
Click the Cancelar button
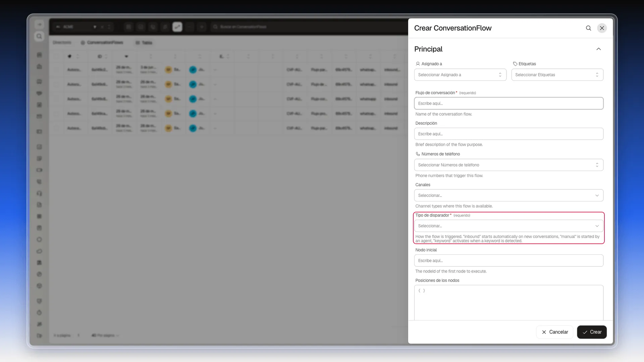coord(554,332)
